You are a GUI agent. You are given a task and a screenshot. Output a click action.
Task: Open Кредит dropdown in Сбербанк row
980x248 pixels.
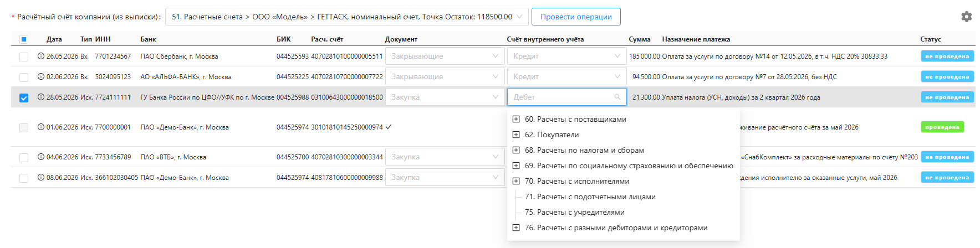(x=566, y=56)
